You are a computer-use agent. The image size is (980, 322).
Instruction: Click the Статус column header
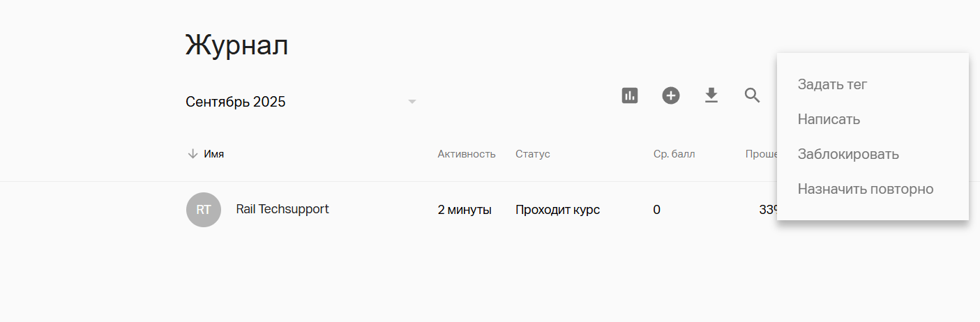point(533,154)
